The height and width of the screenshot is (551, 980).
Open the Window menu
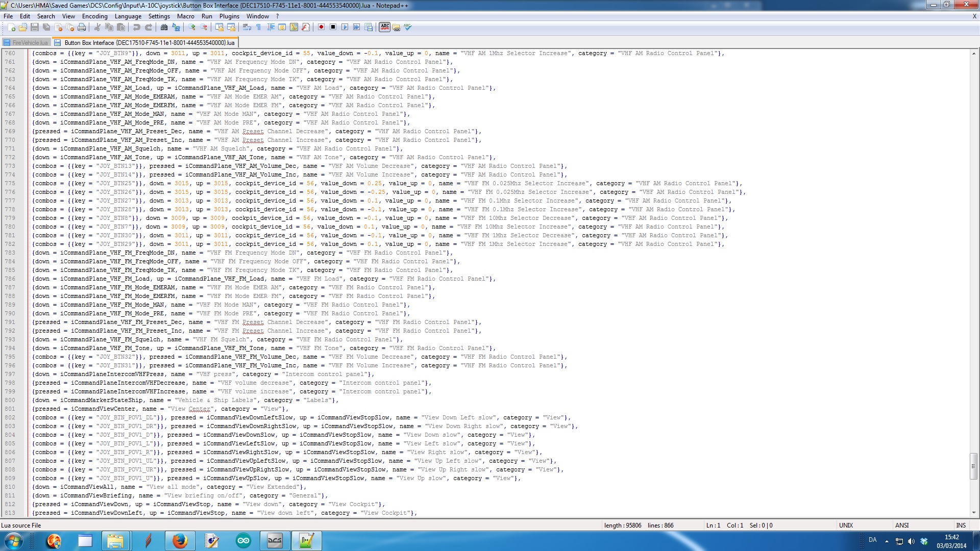click(x=258, y=16)
